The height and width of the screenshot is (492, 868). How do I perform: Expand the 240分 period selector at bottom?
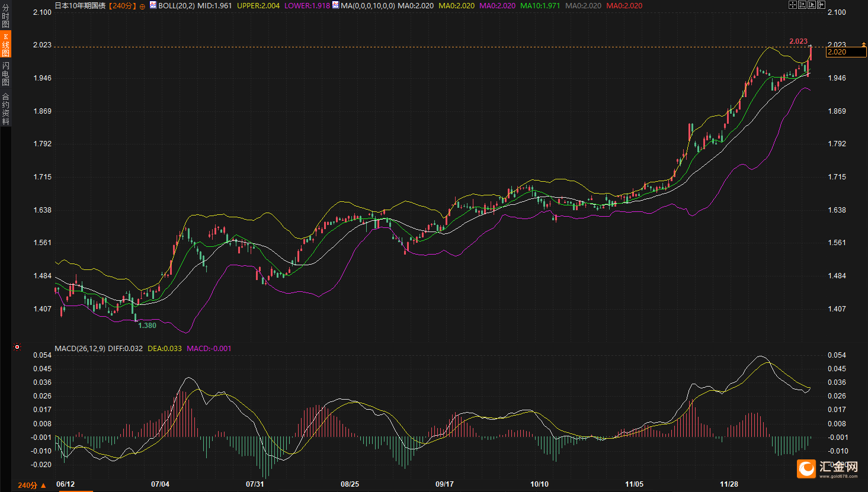32,485
